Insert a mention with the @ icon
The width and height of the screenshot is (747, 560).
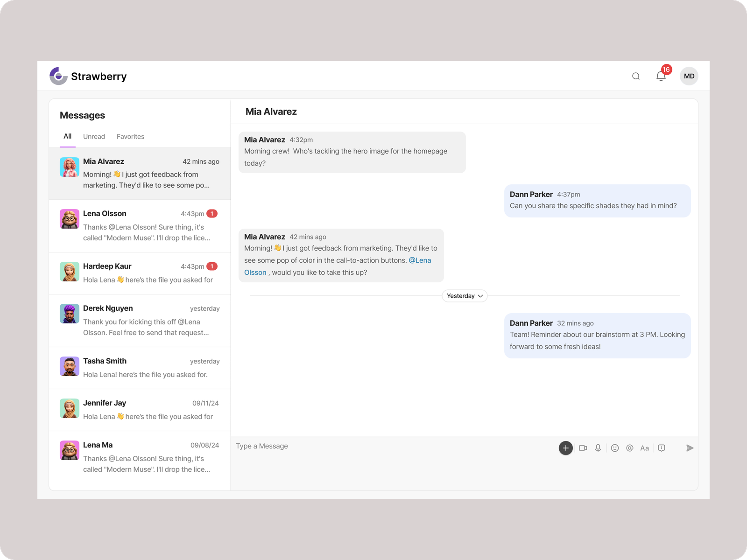[x=630, y=448]
